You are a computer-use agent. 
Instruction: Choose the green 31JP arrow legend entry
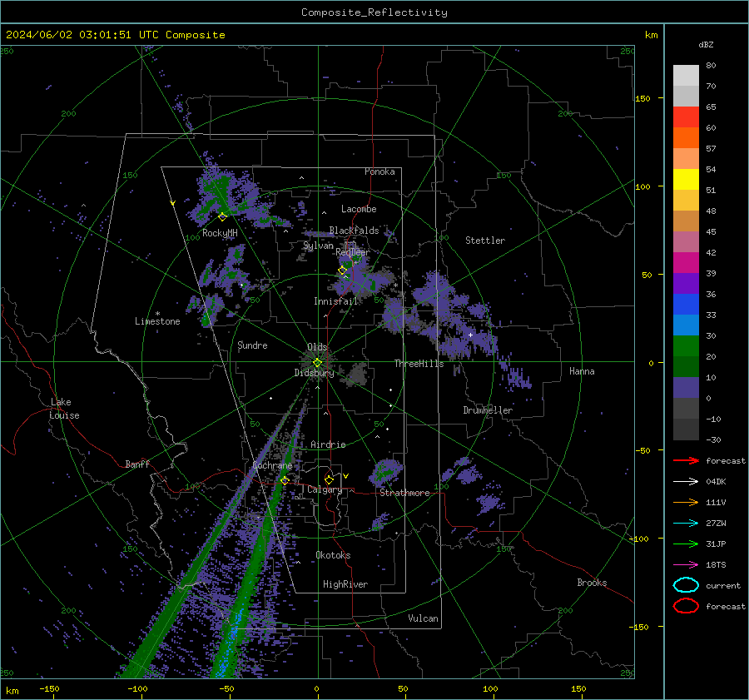coord(686,544)
